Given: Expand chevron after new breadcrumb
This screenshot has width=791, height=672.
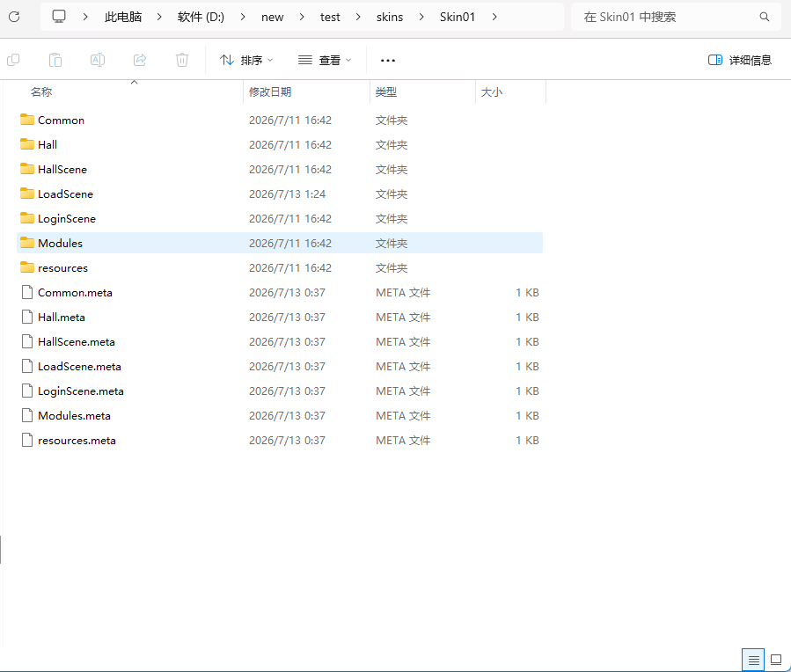Looking at the screenshot, I should tap(302, 17).
